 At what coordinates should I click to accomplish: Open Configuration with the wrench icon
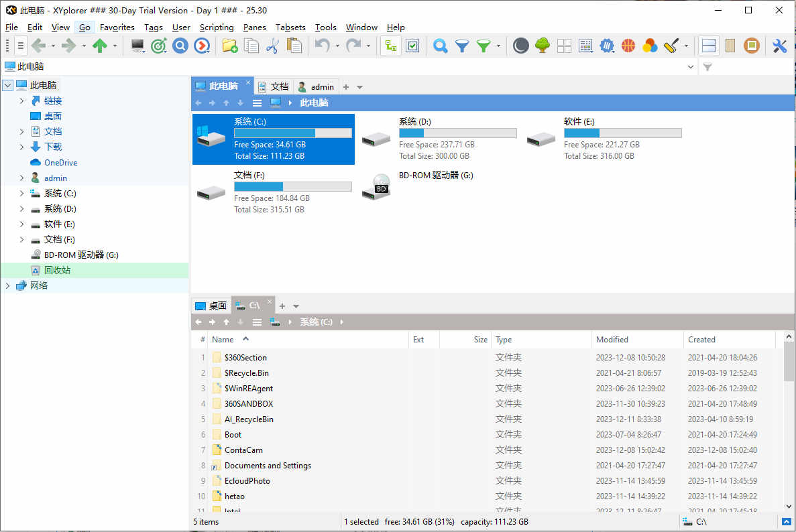779,46
